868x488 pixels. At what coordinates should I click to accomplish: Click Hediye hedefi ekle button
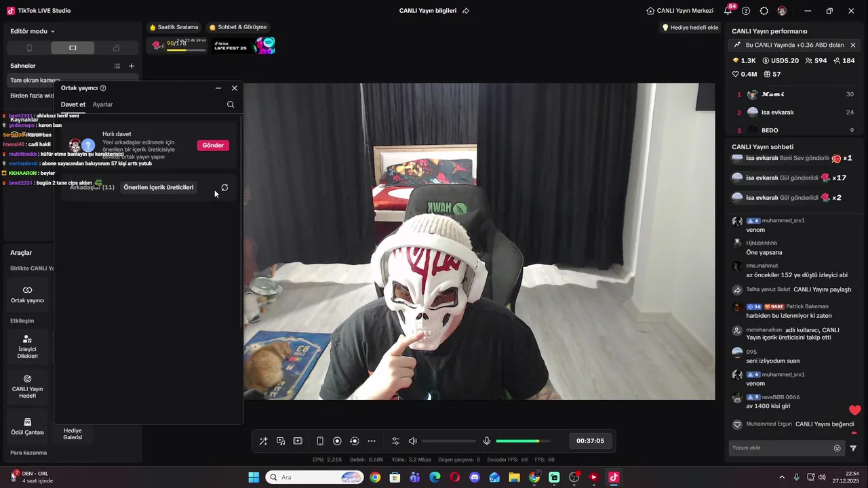[690, 28]
